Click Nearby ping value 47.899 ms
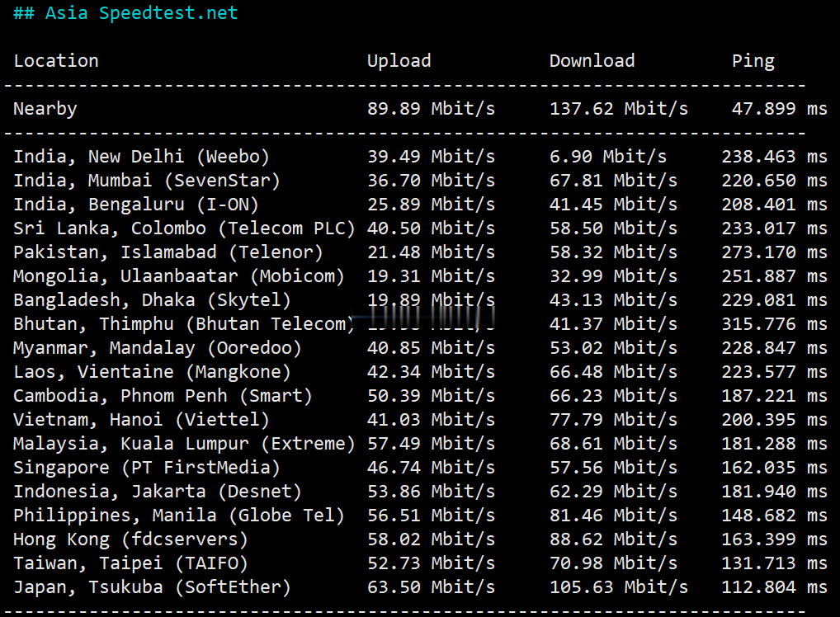840x617 pixels. pyautogui.click(x=780, y=109)
